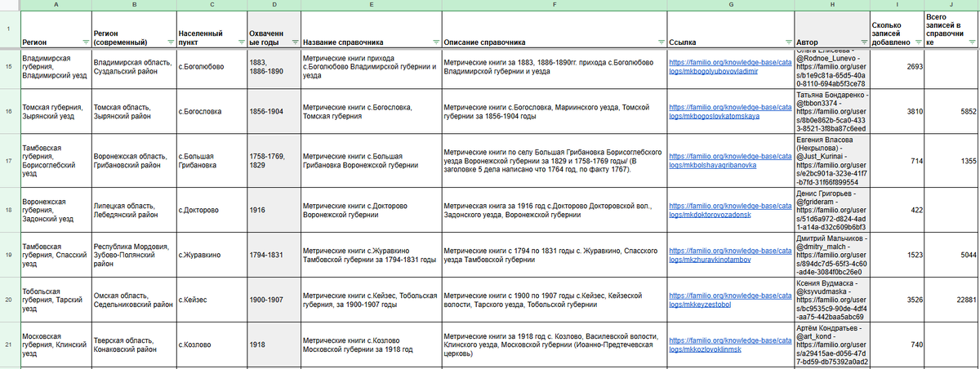Select the cell с.Большая Грибановка
Screen dimensions: 980x369
(211, 162)
